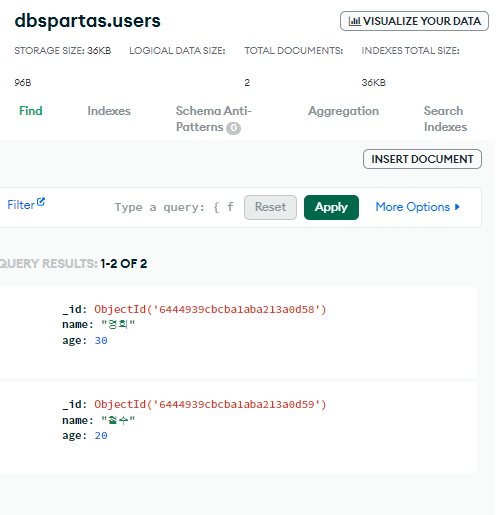503x515 pixels.
Task: Switch to the Indexes tab
Action: [x=109, y=111]
